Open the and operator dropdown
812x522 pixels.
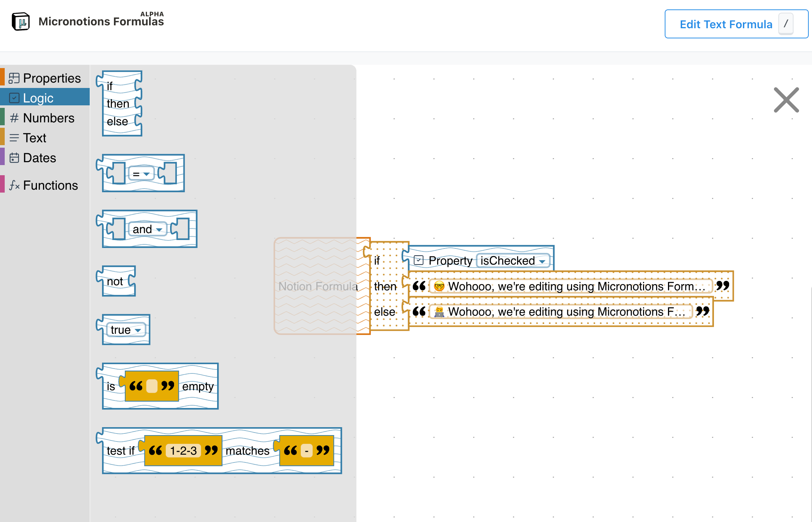tap(148, 229)
